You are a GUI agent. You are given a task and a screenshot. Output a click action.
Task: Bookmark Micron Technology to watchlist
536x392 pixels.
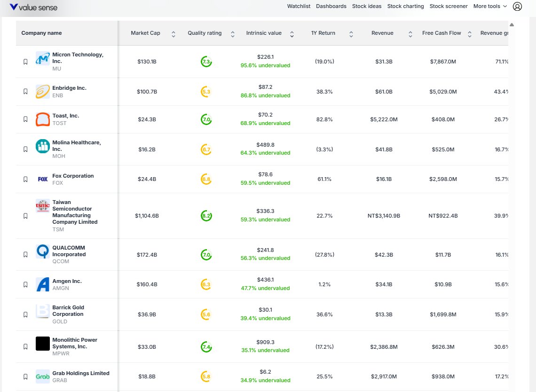tap(25, 62)
